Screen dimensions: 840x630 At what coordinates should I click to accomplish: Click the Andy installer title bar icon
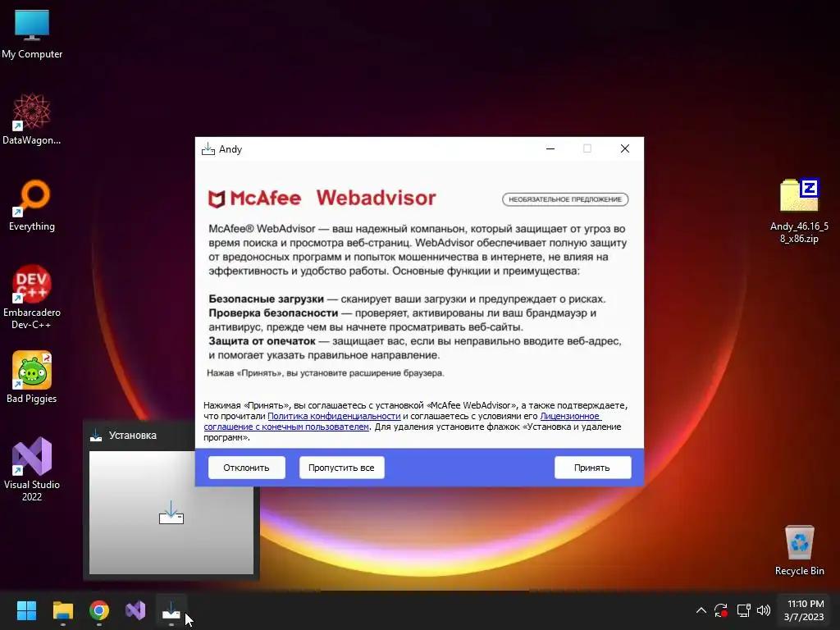[208, 149]
